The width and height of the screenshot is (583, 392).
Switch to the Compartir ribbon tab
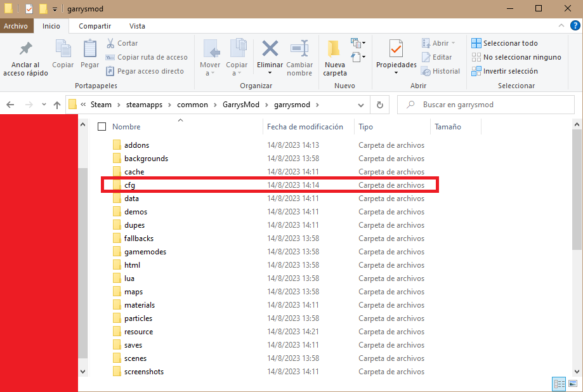pyautogui.click(x=95, y=26)
